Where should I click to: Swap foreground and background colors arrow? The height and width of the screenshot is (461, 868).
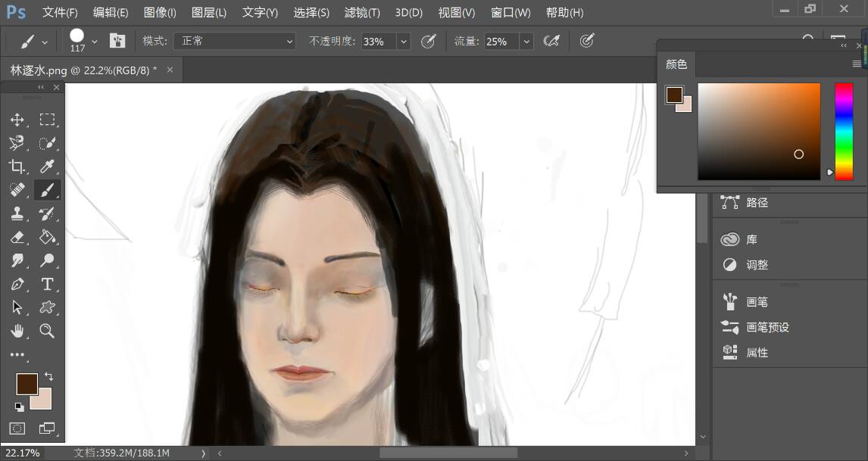point(48,376)
